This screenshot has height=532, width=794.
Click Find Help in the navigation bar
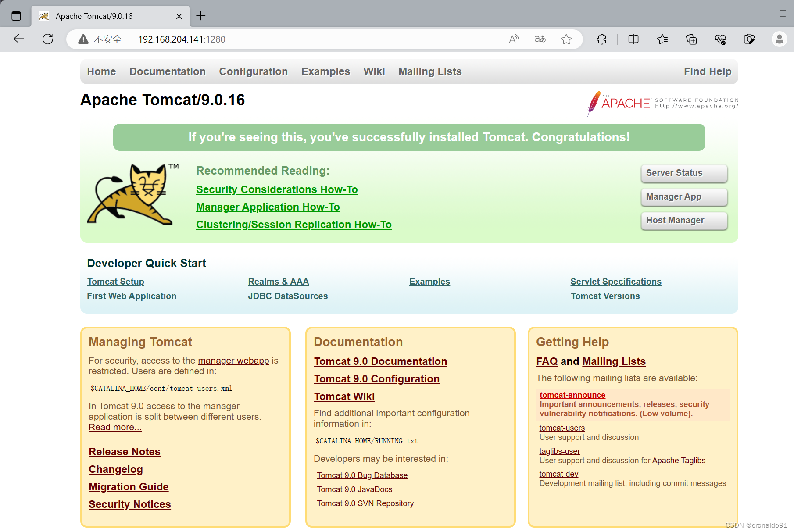(x=708, y=71)
